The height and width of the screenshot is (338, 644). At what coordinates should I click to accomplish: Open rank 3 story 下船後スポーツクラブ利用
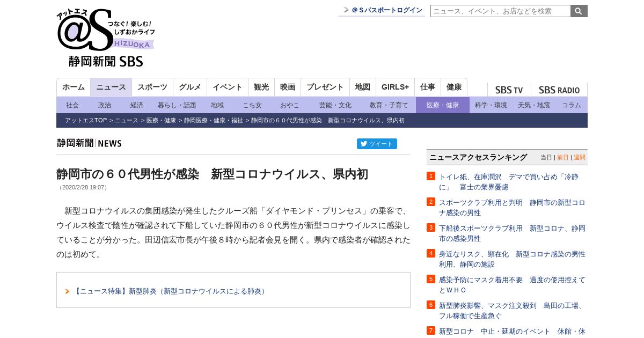click(x=512, y=233)
